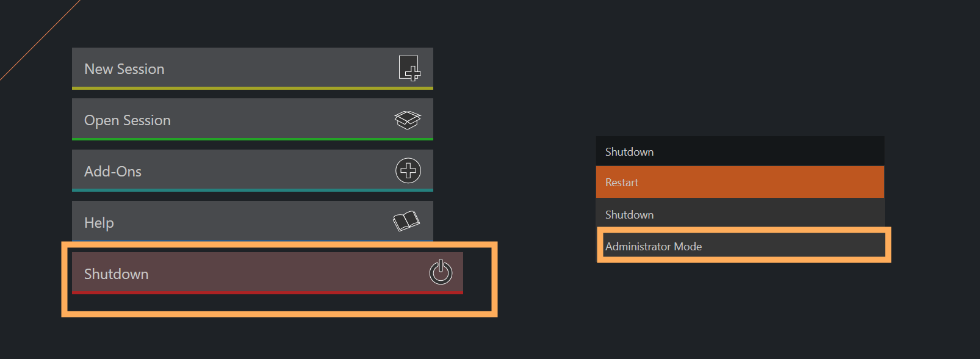Click the Add-Ons circled plus icon
Image resolution: width=980 pixels, height=359 pixels.
tap(408, 170)
